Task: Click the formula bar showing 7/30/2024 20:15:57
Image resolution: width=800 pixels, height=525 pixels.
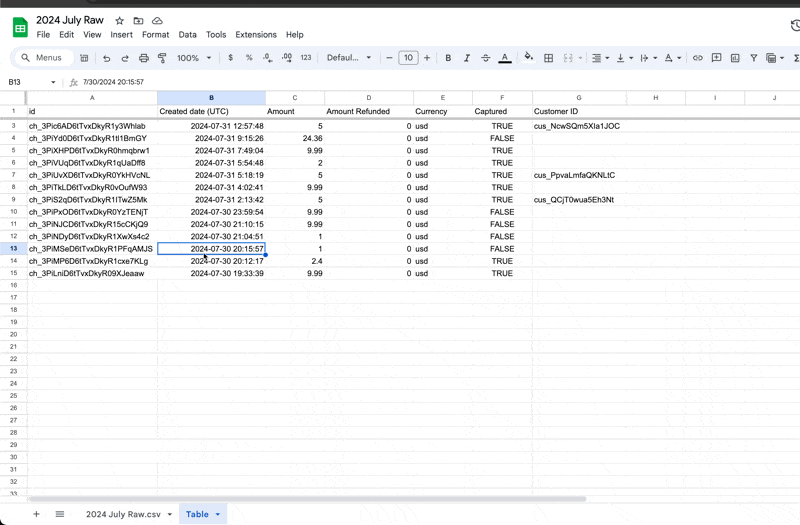Action: 439,82
